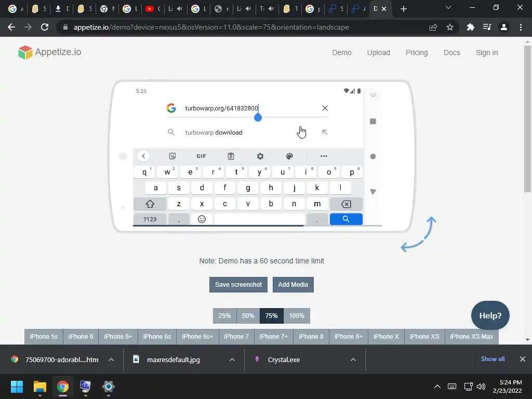Screen dimensions: 532x399
Task: Open File Explorer from taskbar
Action: pos(39,387)
